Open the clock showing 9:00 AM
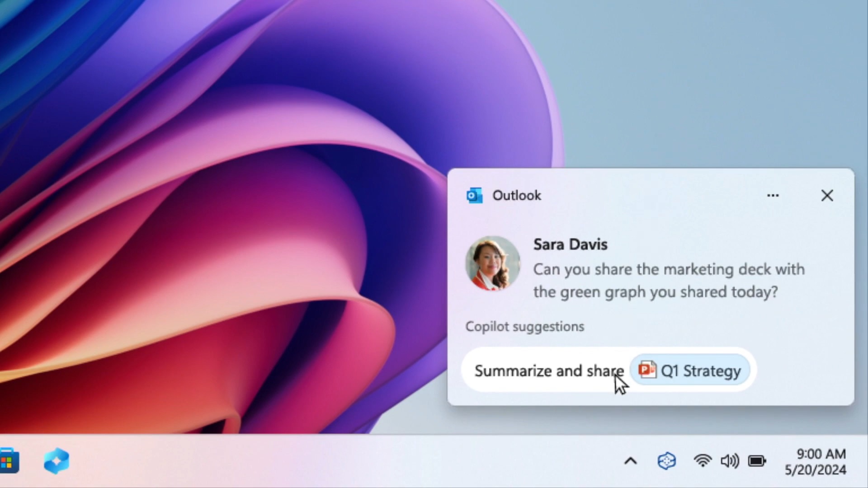The image size is (868, 488). tap(821, 454)
